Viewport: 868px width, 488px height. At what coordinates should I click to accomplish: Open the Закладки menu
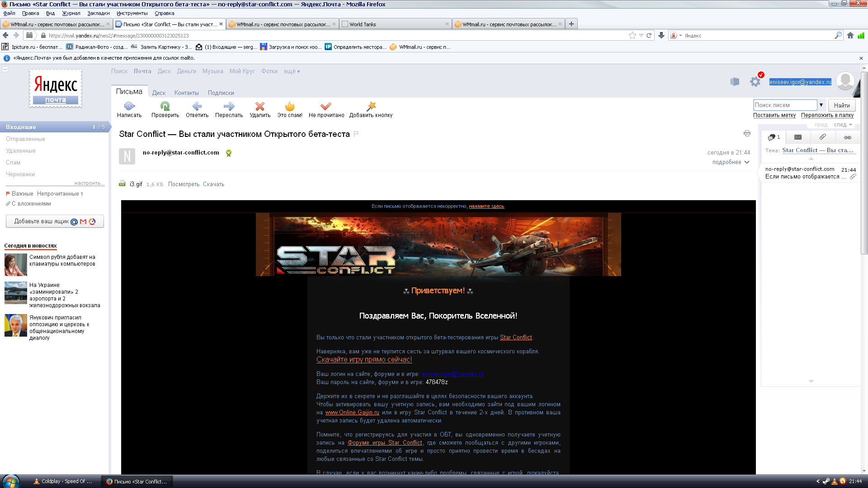tap(98, 13)
